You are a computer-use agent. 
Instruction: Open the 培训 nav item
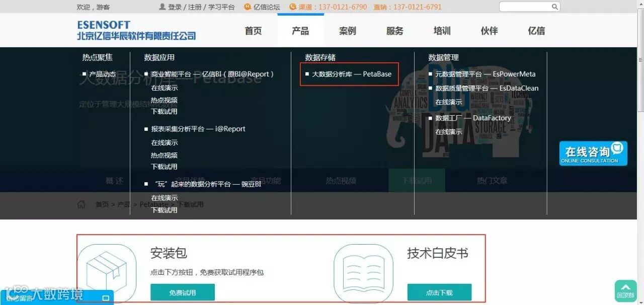(442, 31)
